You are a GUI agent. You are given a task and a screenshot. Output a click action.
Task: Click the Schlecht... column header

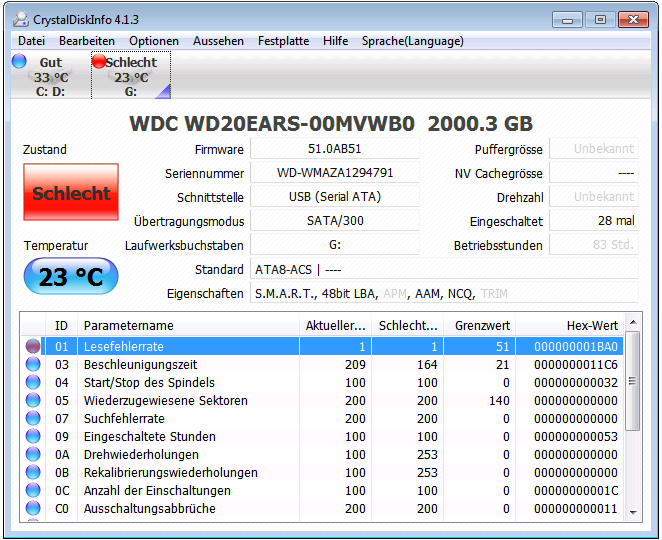pos(408,326)
